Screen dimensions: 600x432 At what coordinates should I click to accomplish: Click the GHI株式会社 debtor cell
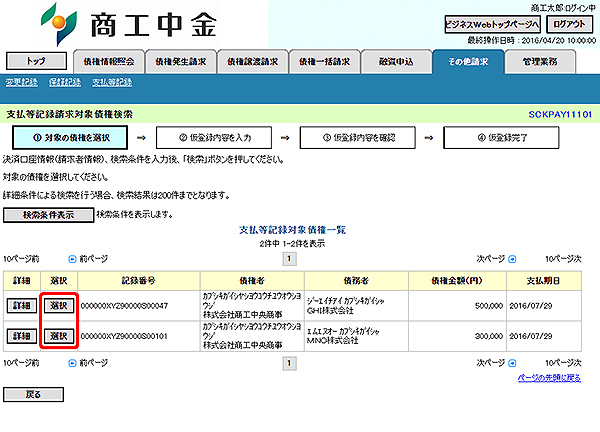tap(356, 306)
